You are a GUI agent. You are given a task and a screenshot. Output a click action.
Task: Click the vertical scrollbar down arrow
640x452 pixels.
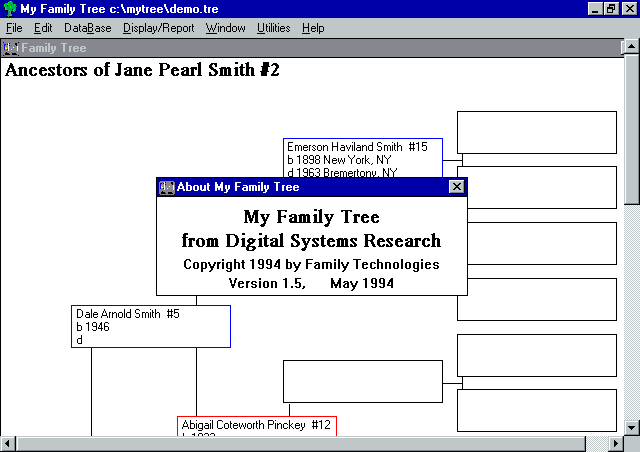click(631, 428)
